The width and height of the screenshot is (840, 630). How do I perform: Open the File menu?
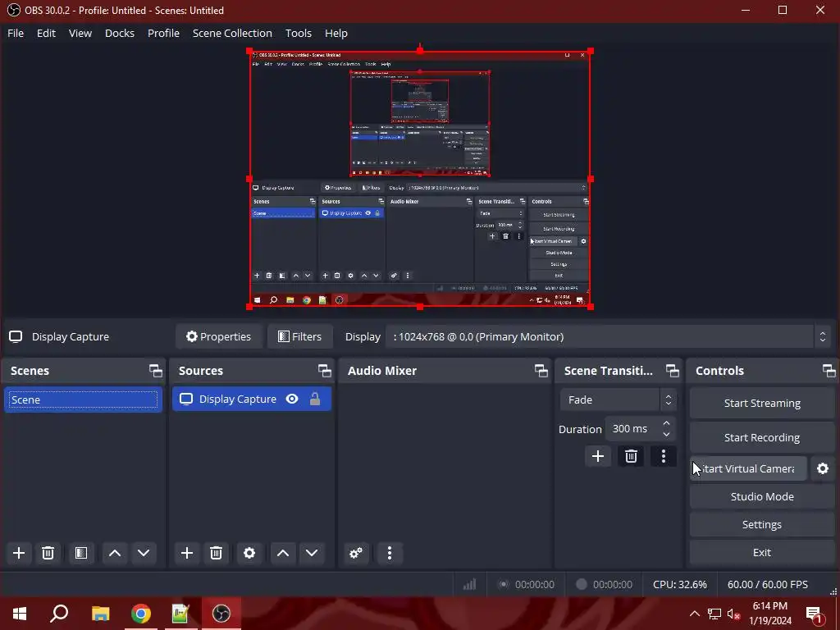16,33
